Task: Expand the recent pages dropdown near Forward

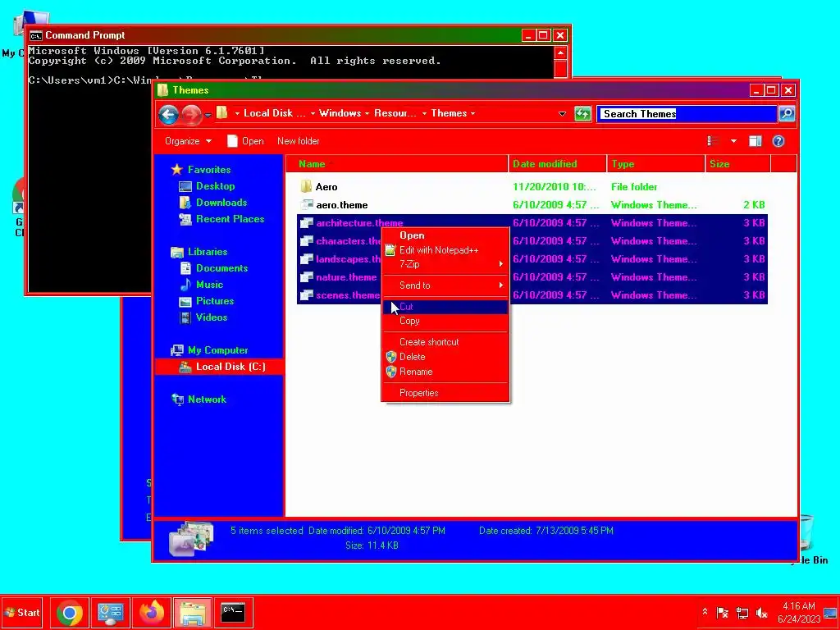Action: [x=208, y=115]
